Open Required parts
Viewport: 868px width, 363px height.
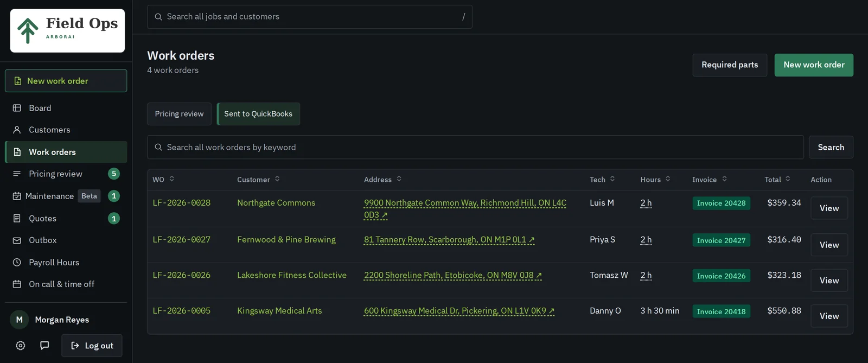730,65
